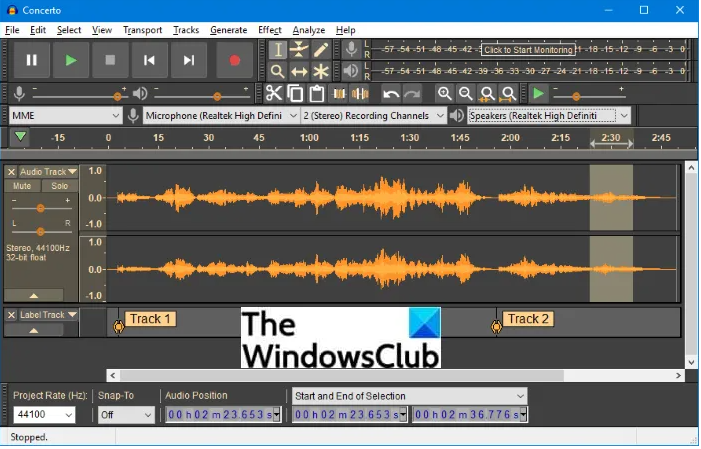Start playback with the green Play button
The height and width of the screenshot is (449, 701).
[71, 60]
